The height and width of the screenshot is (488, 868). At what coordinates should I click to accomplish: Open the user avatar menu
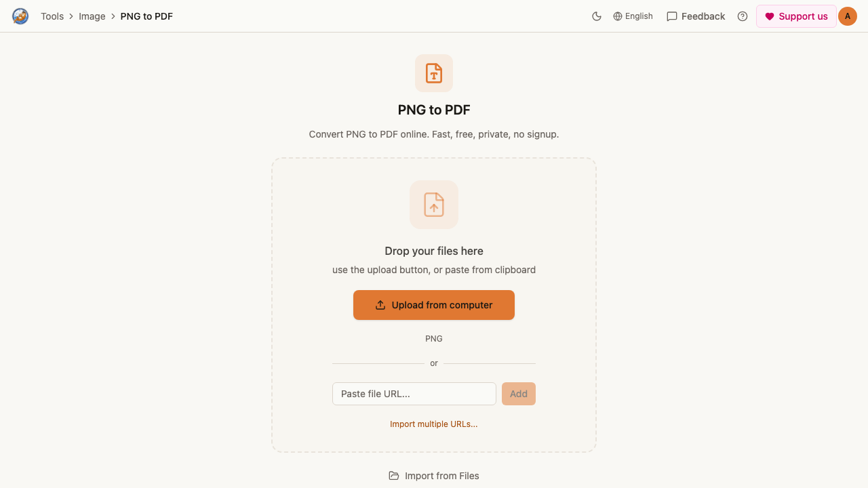(848, 16)
